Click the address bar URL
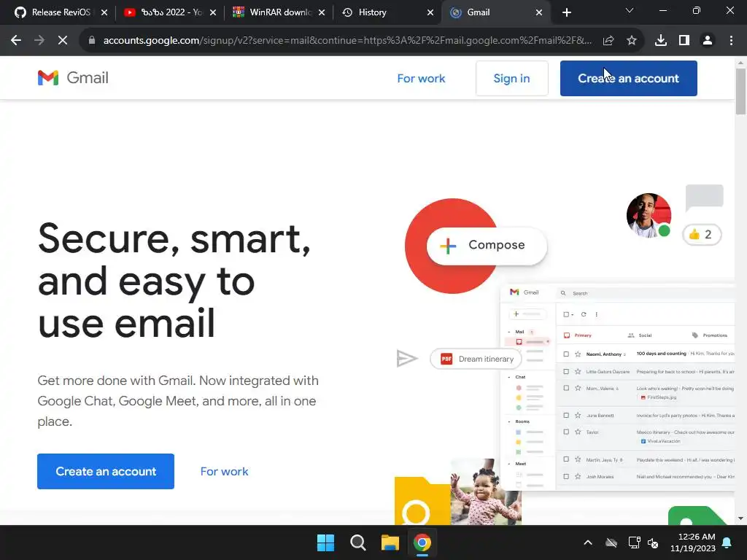The width and height of the screenshot is (747, 560). [347, 41]
